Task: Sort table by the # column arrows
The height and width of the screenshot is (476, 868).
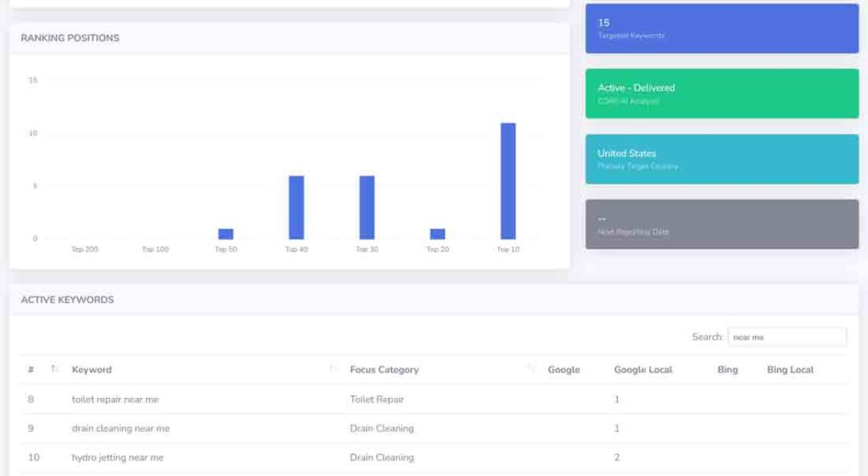Action: pos(54,369)
